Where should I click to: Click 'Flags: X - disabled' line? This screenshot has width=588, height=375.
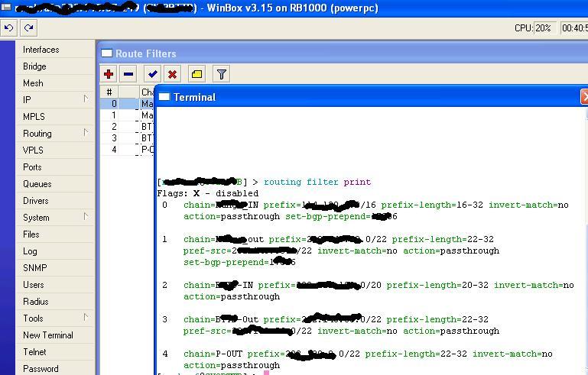pos(208,194)
